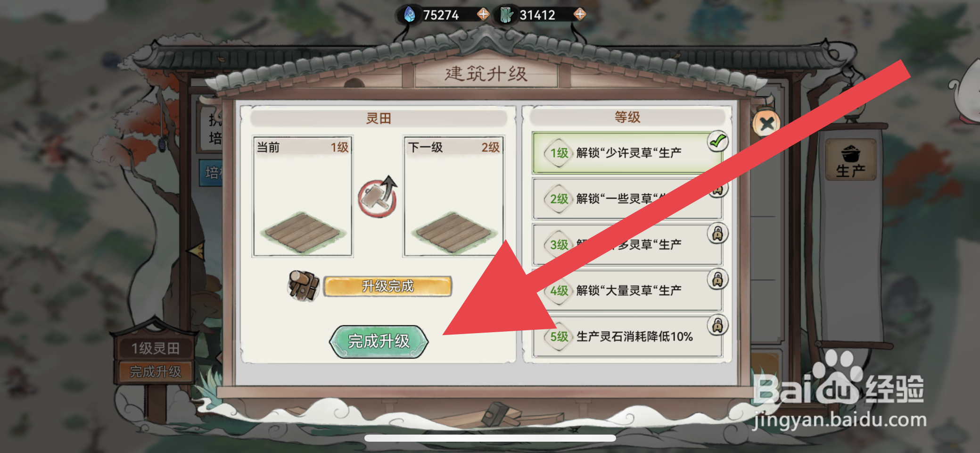Click the blue spirit stone currency icon

click(x=410, y=15)
